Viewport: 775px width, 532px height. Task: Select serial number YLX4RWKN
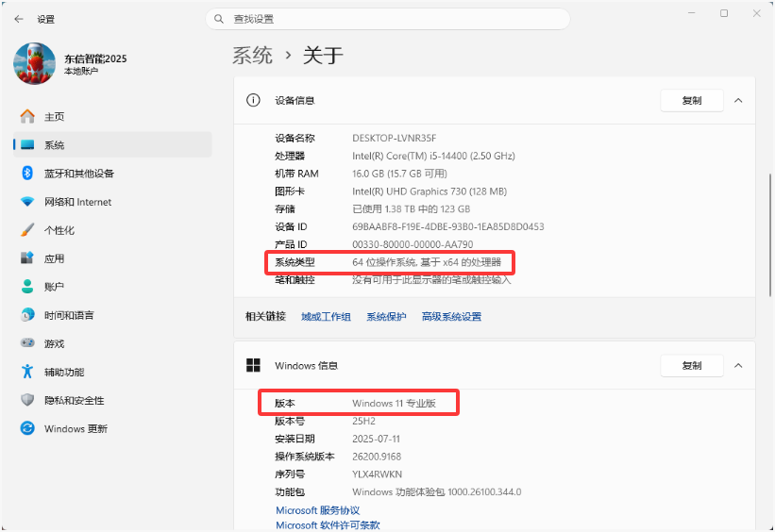378,474
